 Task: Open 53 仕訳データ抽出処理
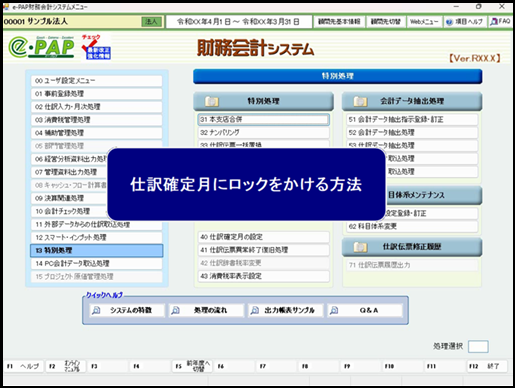point(412,145)
